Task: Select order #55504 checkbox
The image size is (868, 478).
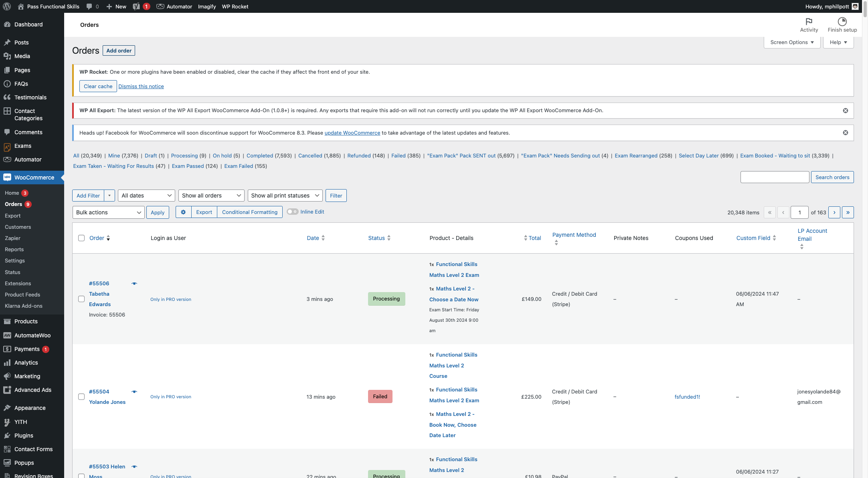Action: pyautogui.click(x=81, y=397)
